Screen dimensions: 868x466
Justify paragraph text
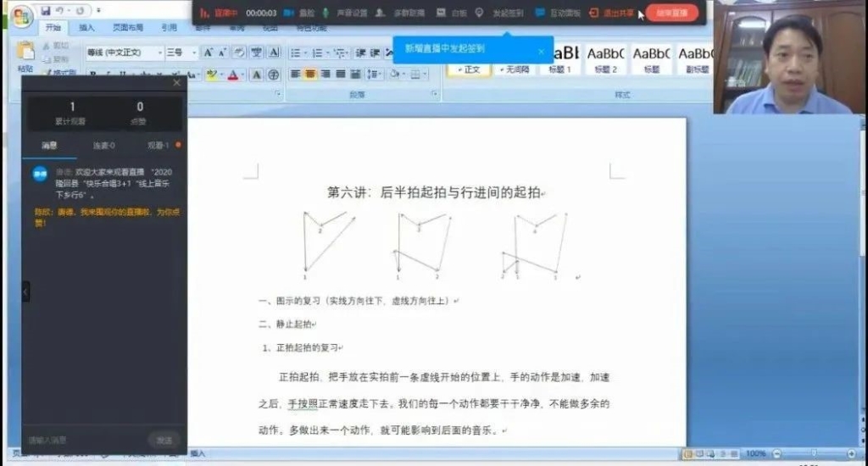[x=341, y=75]
